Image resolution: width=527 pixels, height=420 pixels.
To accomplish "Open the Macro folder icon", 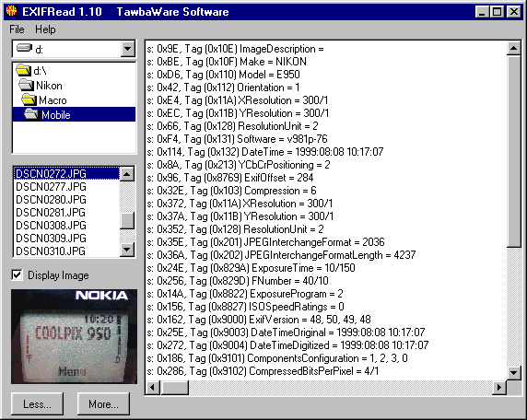I will (29, 99).
